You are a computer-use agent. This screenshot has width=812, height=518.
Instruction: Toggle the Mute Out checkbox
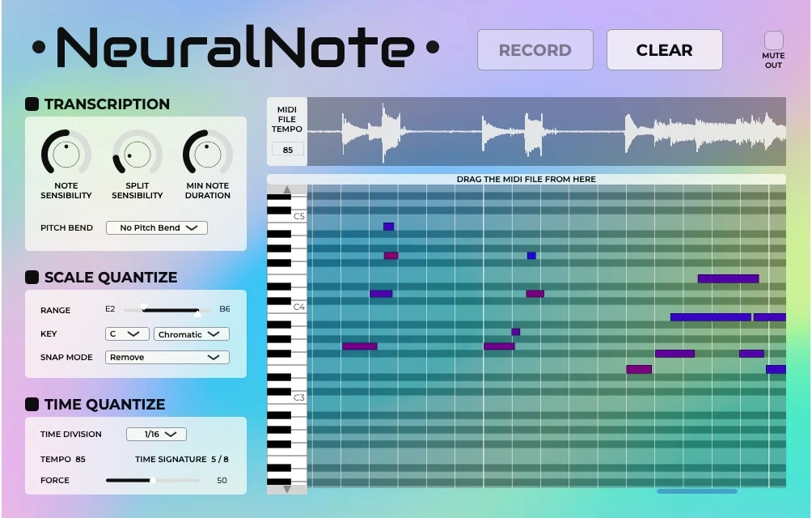[774, 40]
